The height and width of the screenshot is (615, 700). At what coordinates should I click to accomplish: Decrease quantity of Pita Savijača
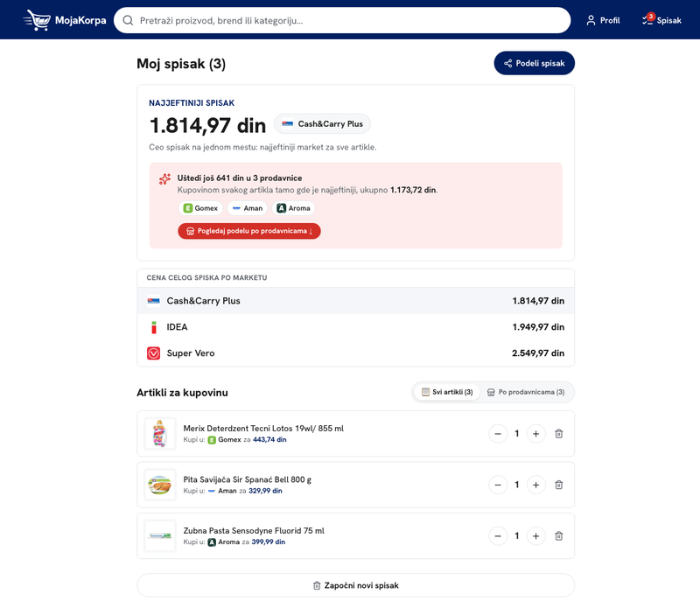498,485
